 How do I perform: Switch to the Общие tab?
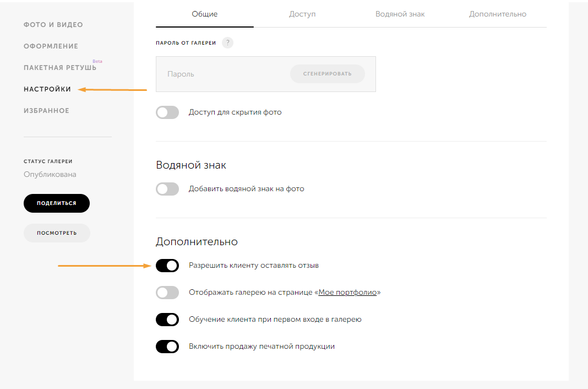click(x=204, y=14)
